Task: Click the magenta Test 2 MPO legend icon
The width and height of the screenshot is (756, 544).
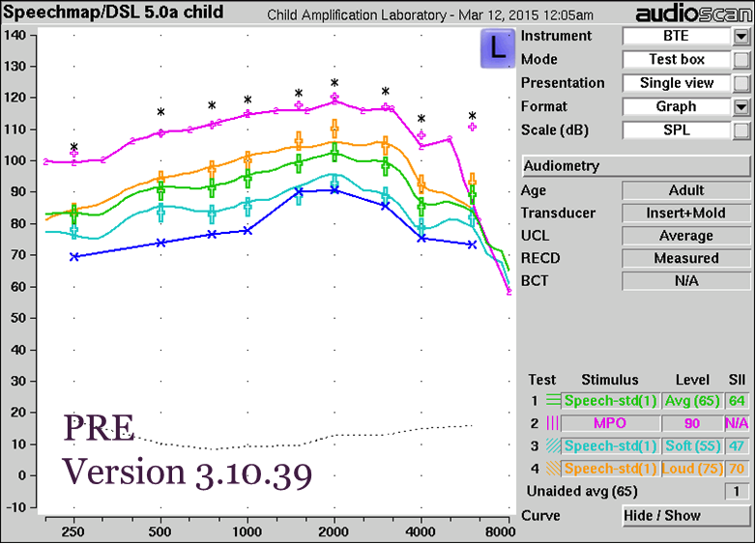Action: point(553,423)
